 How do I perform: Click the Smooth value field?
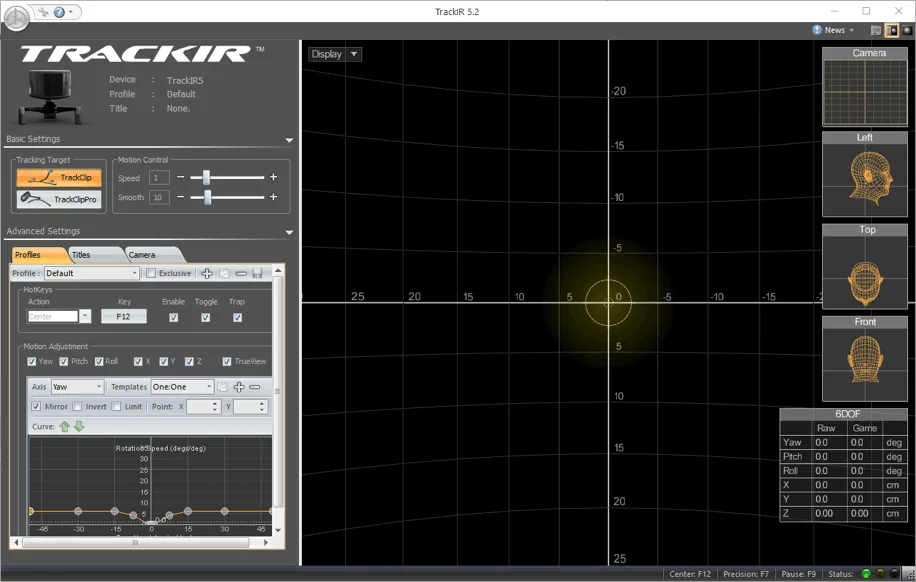point(159,198)
